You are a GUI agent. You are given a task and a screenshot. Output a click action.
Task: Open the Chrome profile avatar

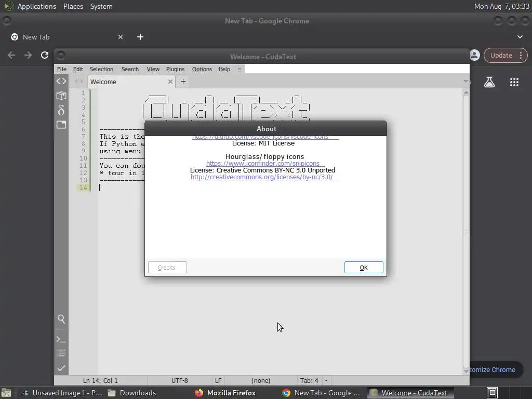coord(475,55)
